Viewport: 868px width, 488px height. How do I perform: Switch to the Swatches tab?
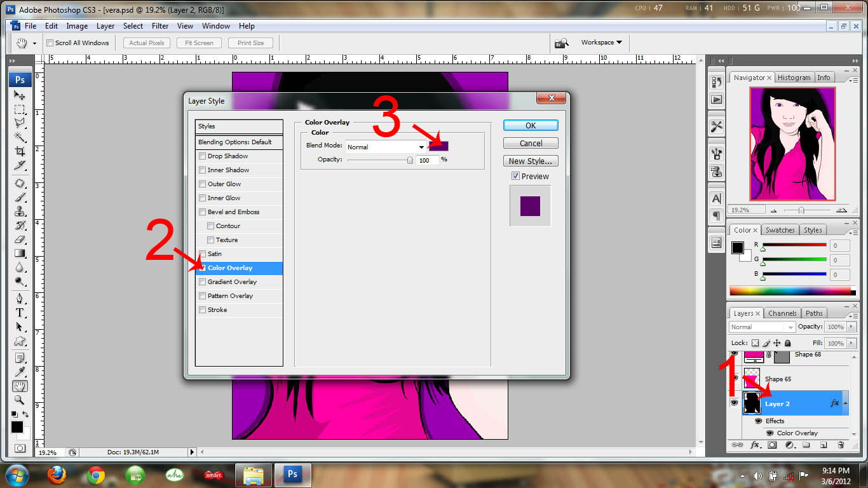point(780,230)
